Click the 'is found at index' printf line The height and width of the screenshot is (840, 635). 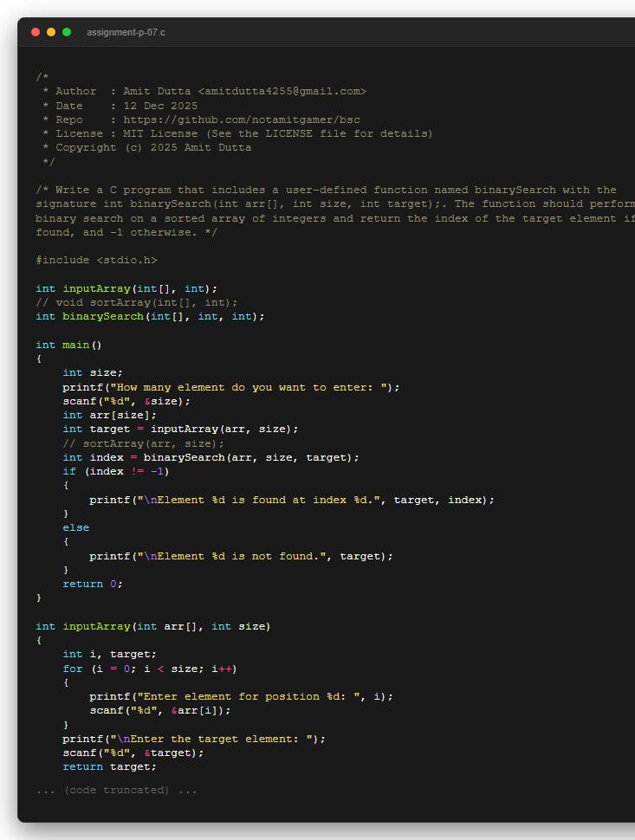[x=291, y=500]
